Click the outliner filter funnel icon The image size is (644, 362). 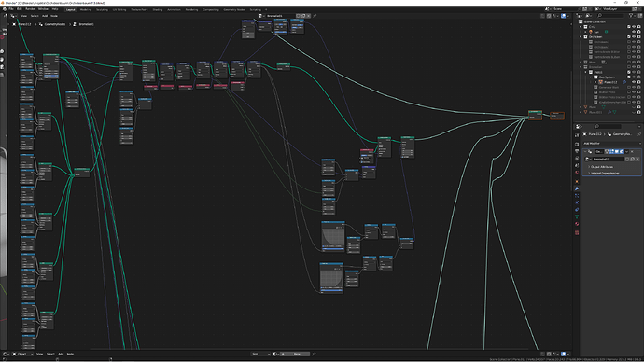pyautogui.click(x=630, y=16)
